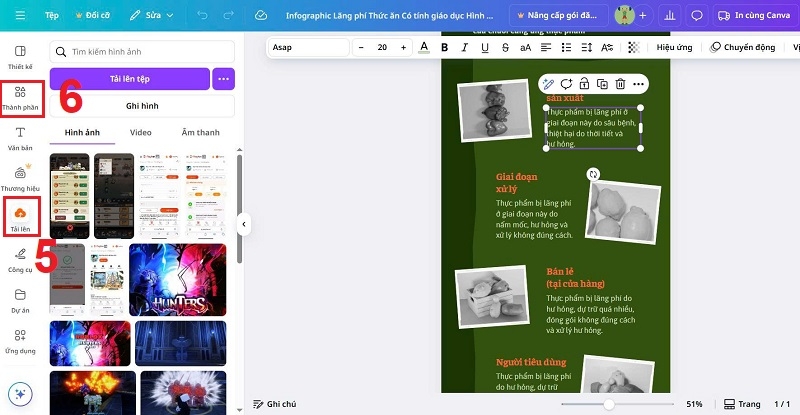Switch to the Hình ảnh tab

point(82,132)
